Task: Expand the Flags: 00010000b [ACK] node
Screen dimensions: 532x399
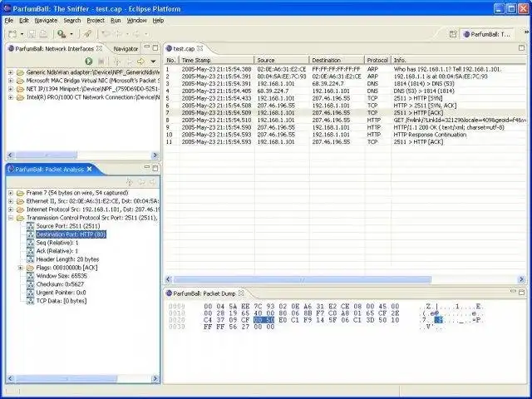Action: [21, 268]
